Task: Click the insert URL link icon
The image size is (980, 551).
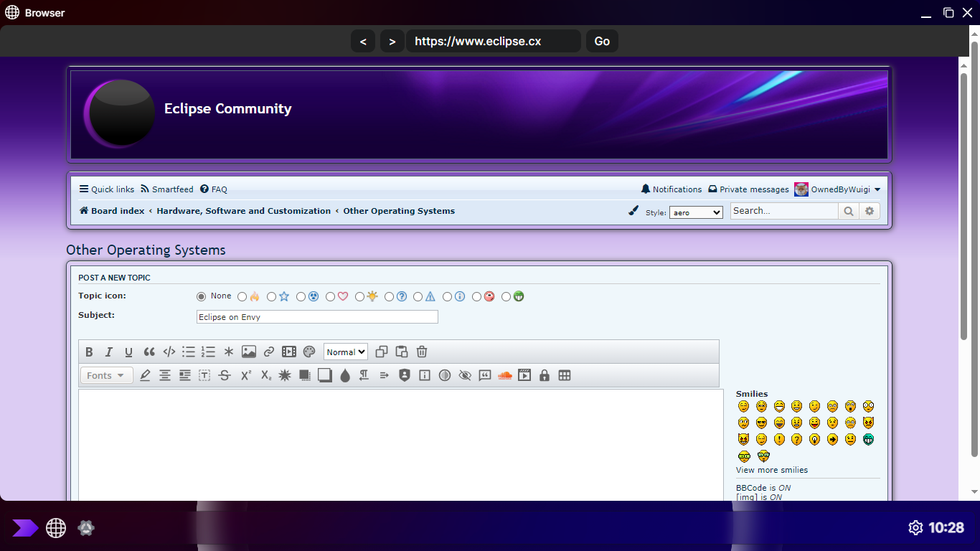Action: (x=269, y=352)
